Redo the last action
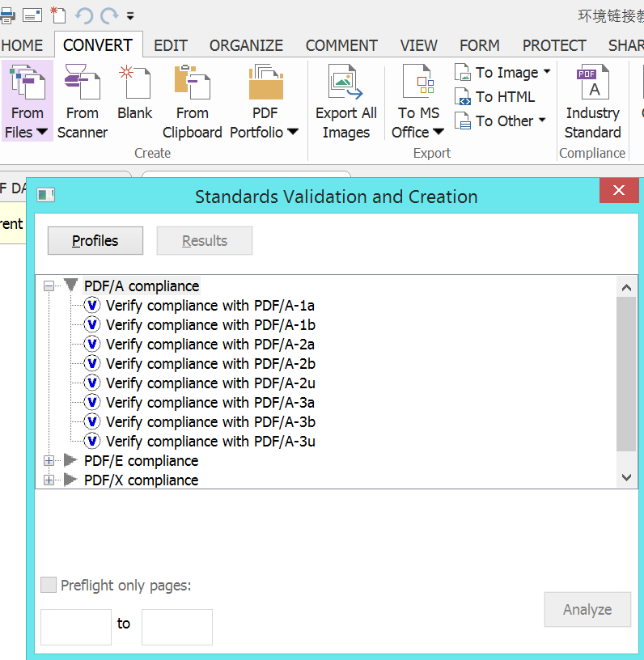 pyautogui.click(x=109, y=16)
